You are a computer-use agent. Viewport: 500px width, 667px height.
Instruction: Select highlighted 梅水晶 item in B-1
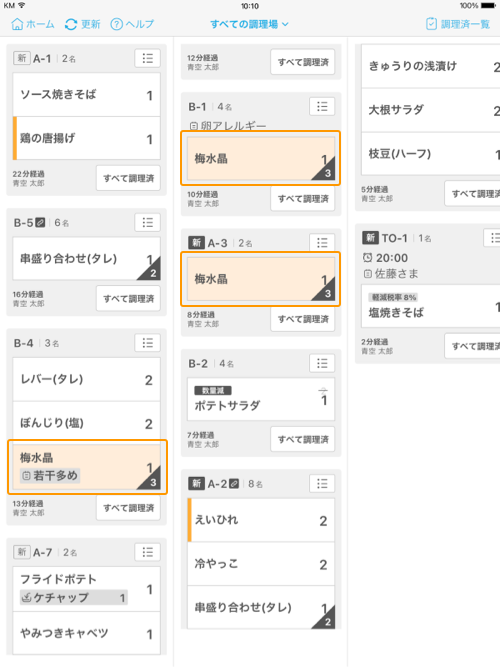click(260, 158)
